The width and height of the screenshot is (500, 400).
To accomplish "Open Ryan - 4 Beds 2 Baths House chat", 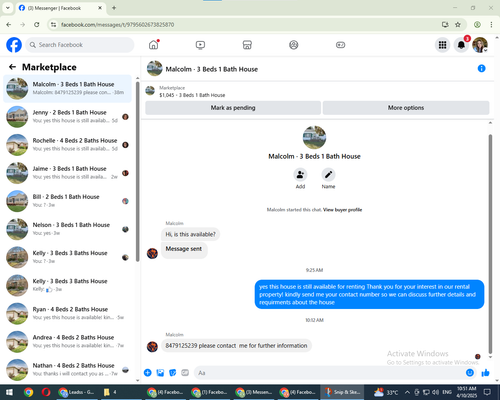I will pos(67,313).
